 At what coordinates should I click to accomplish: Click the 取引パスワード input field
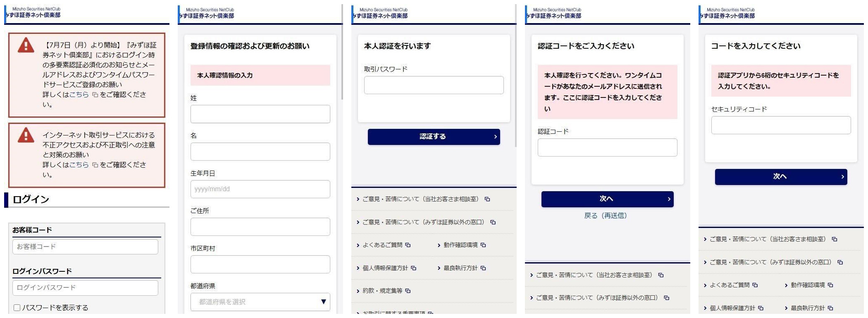pos(434,85)
